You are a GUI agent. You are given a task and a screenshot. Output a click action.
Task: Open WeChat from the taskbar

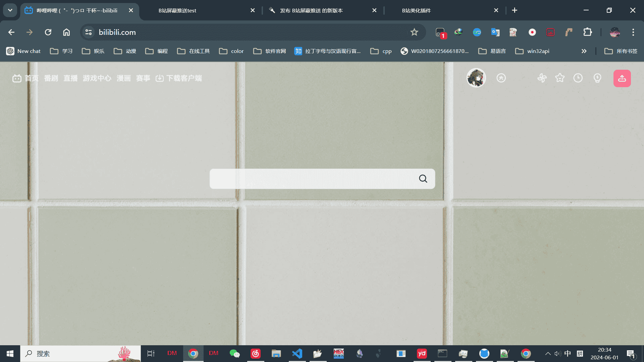234,353
